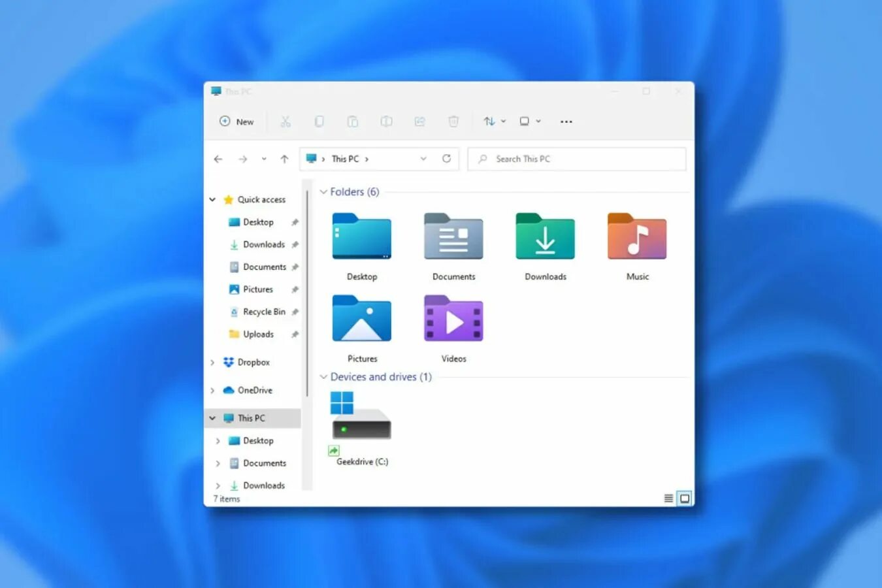The width and height of the screenshot is (882, 588).
Task: Expand Desktop under This PC
Action: click(x=218, y=441)
